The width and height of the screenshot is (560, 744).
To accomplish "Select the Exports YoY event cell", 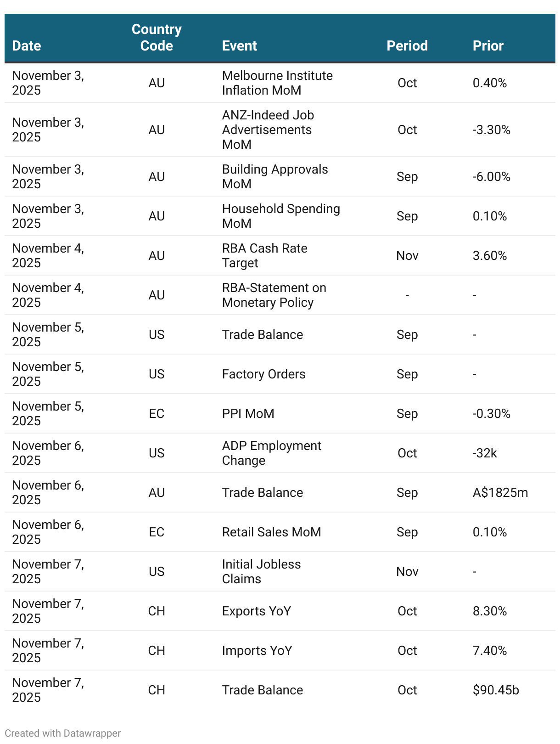I will pos(257,611).
